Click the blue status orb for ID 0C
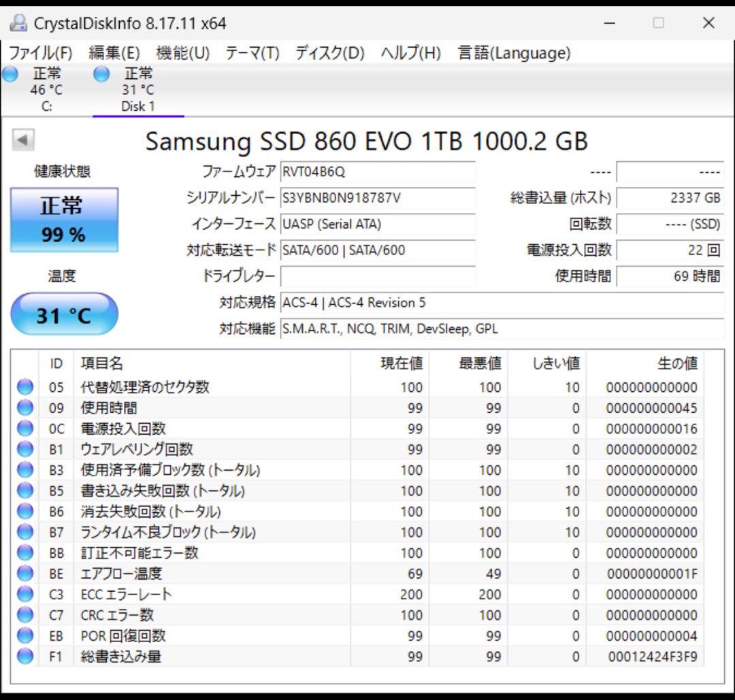This screenshot has height=700, width=735. point(25,429)
